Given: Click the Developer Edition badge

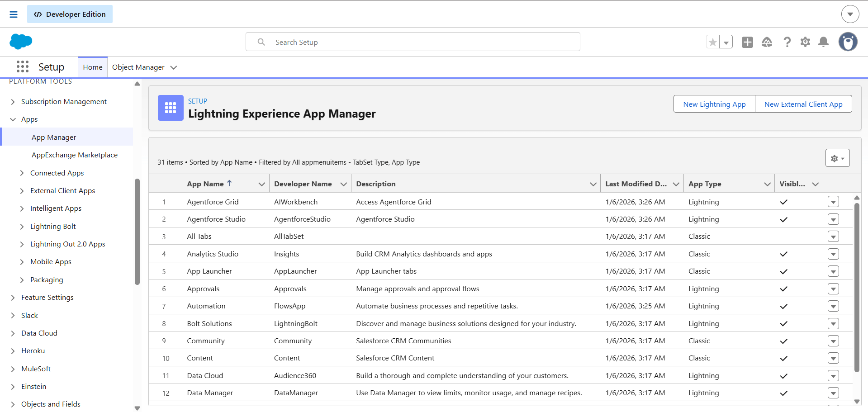Looking at the screenshot, I should pyautogui.click(x=70, y=14).
